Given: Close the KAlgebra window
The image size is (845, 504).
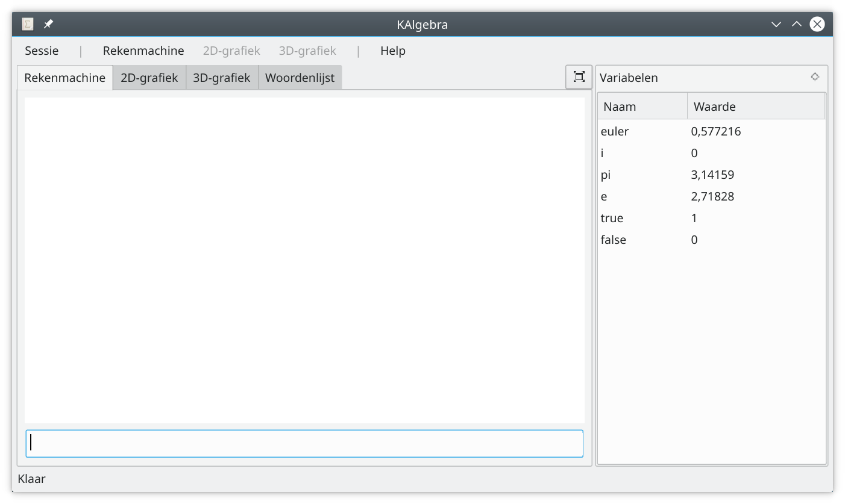Looking at the screenshot, I should pos(817,24).
